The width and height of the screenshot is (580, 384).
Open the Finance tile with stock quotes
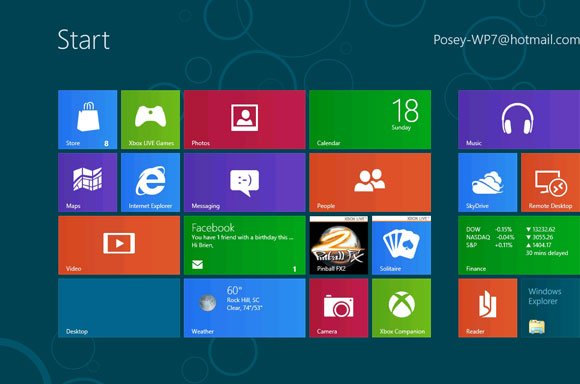(519, 245)
